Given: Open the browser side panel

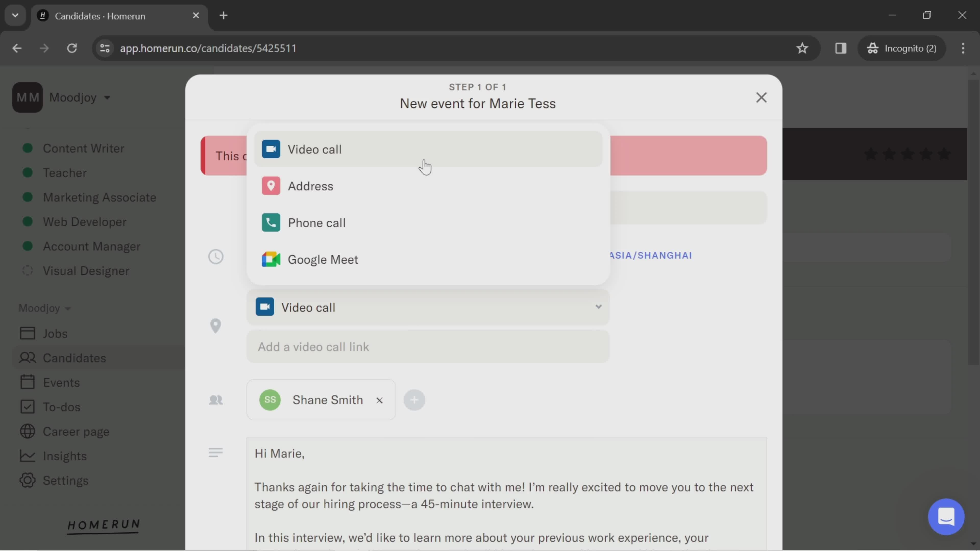Looking at the screenshot, I should pyautogui.click(x=841, y=48).
